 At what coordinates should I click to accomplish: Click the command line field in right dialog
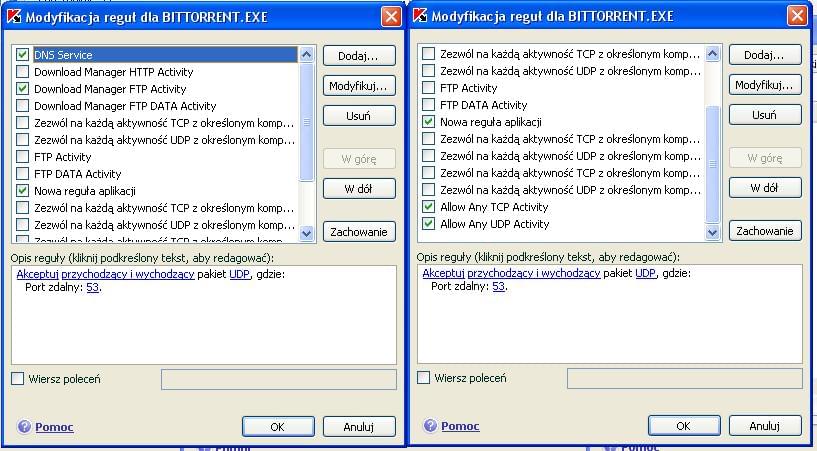[x=685, y=379]
